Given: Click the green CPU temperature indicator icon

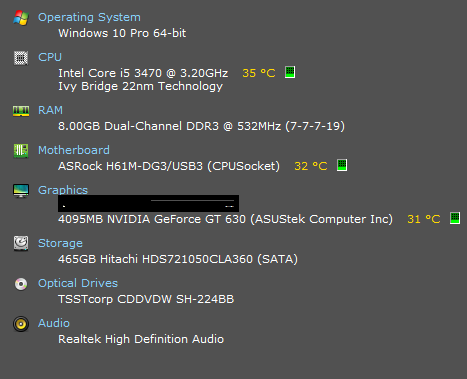Looking at the screenshot, I should 290,72.
